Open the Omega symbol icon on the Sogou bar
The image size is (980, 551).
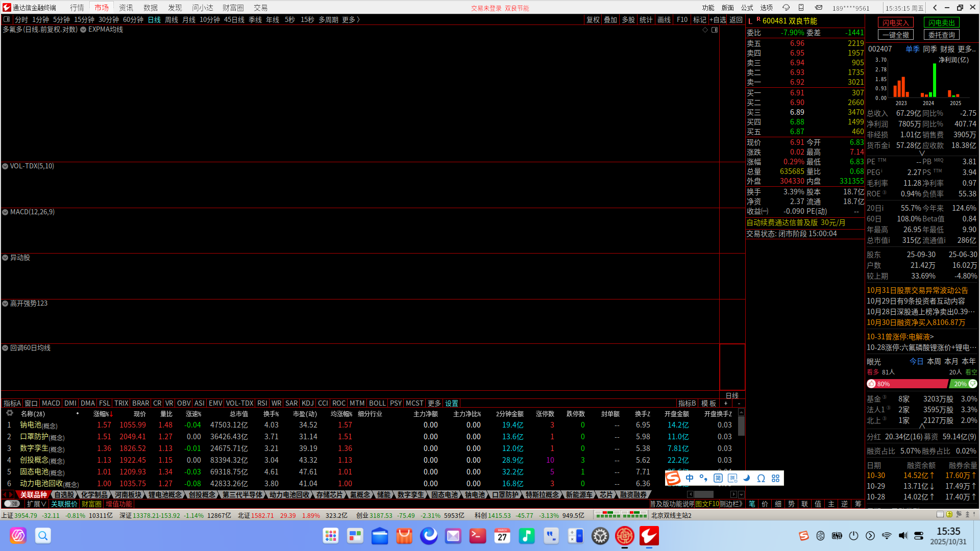point(761,478)
